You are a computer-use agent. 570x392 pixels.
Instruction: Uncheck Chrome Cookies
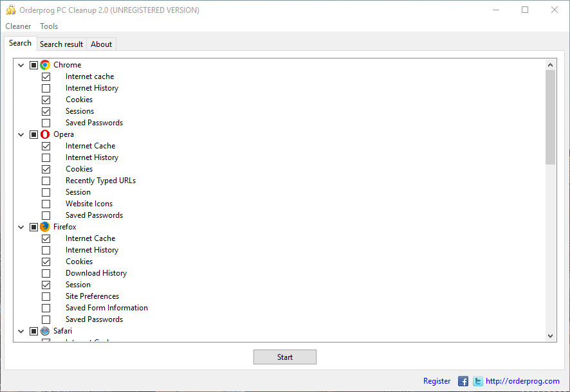click(x=46, y=100)
